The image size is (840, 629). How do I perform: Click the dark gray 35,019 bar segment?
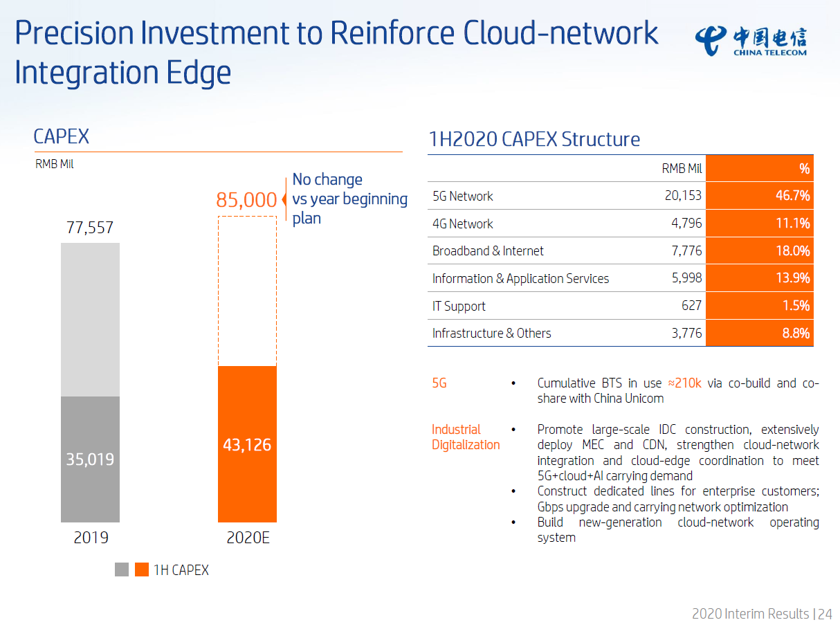coord(90,459)
